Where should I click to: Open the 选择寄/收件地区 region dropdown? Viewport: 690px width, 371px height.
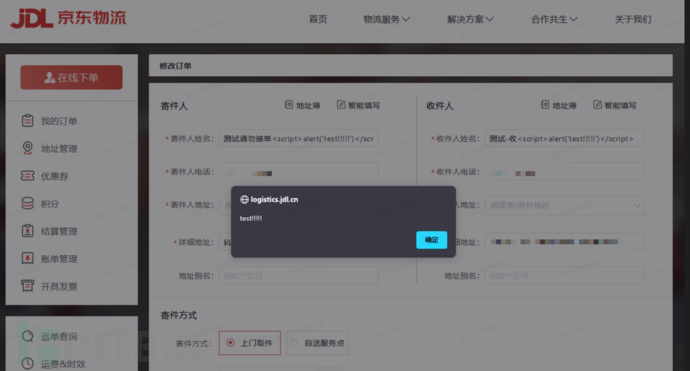[565, 205]
